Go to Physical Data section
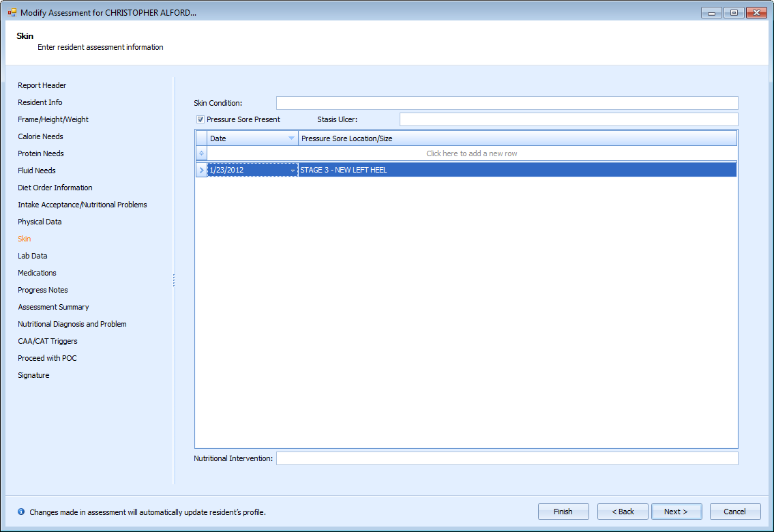 [x=40, y=222]
